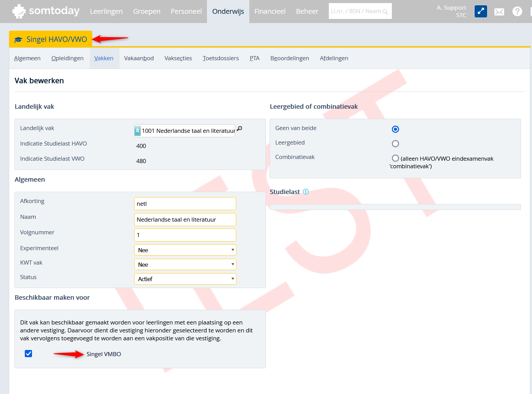Viewport: 532px width, 394px height.
Task: Open the KWT vak dropdown
Action: pyautogui.click(x=185, y=265)
